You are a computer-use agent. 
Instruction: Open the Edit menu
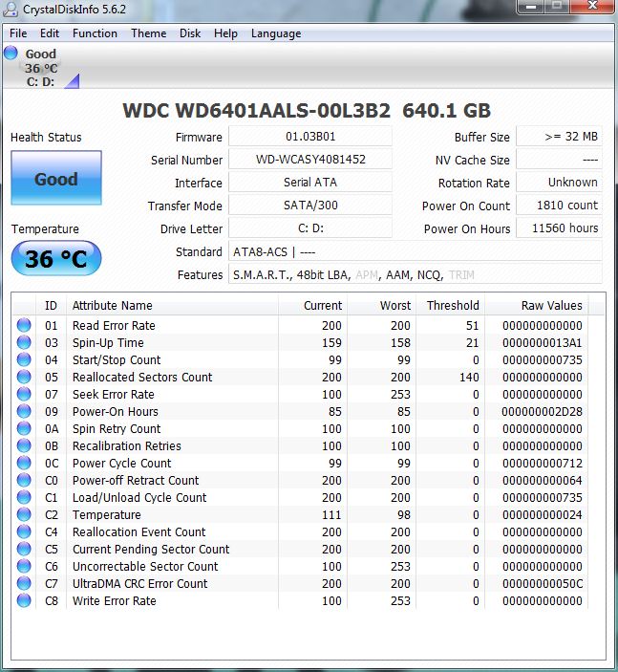[x=50, y=33]
